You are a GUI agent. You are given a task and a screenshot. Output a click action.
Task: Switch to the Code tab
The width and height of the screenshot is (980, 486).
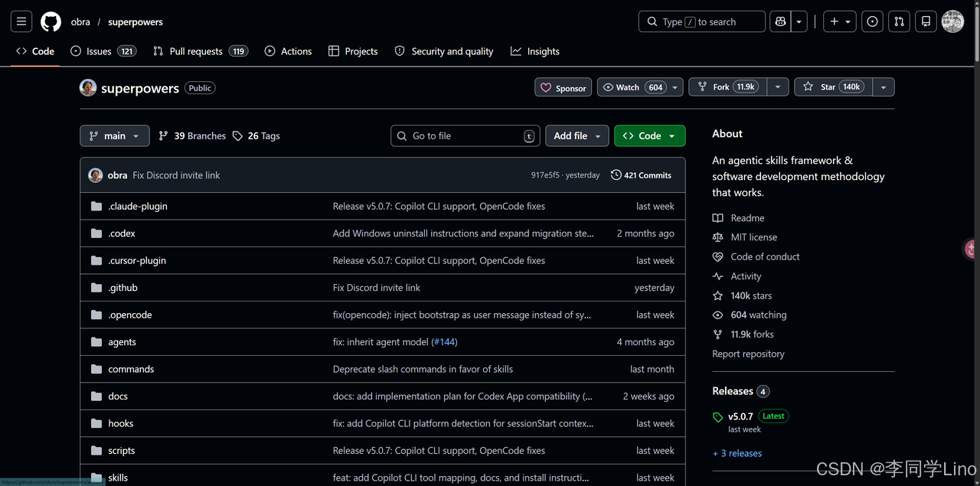point(35,51)
